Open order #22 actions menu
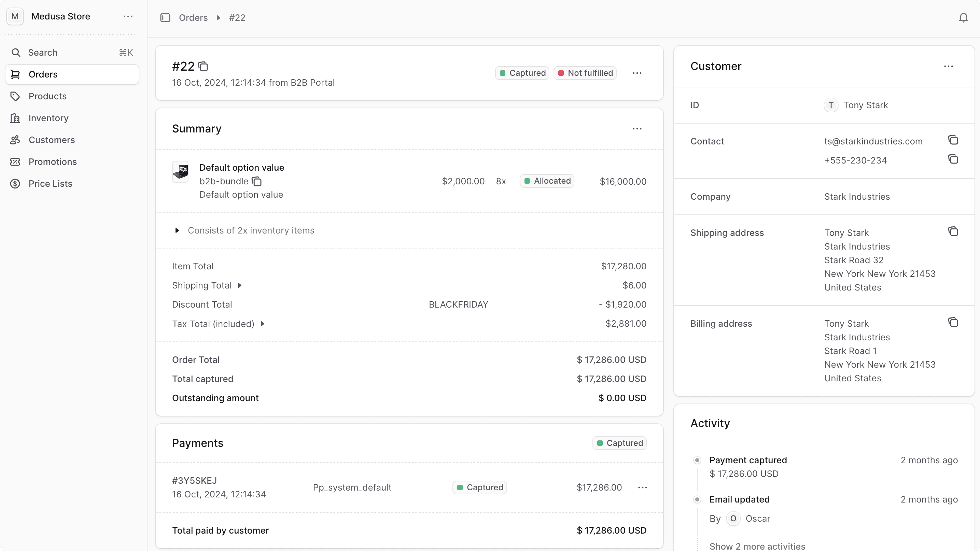This screenshot has width=980, height=551. (x=637, y=73)
